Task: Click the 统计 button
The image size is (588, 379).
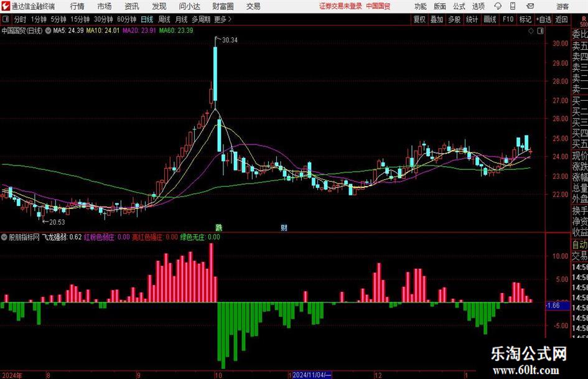Action: pyautogui.click(x=472, y=19)
